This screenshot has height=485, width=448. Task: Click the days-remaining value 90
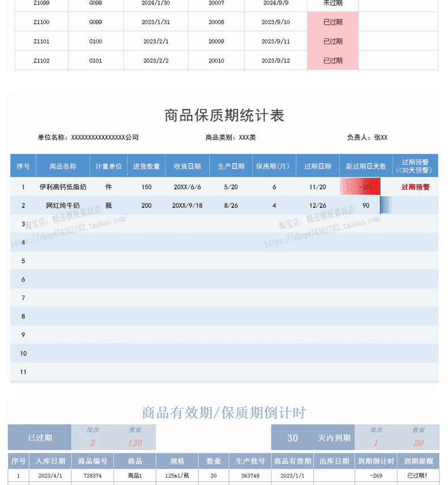click(x=366, y=205)
